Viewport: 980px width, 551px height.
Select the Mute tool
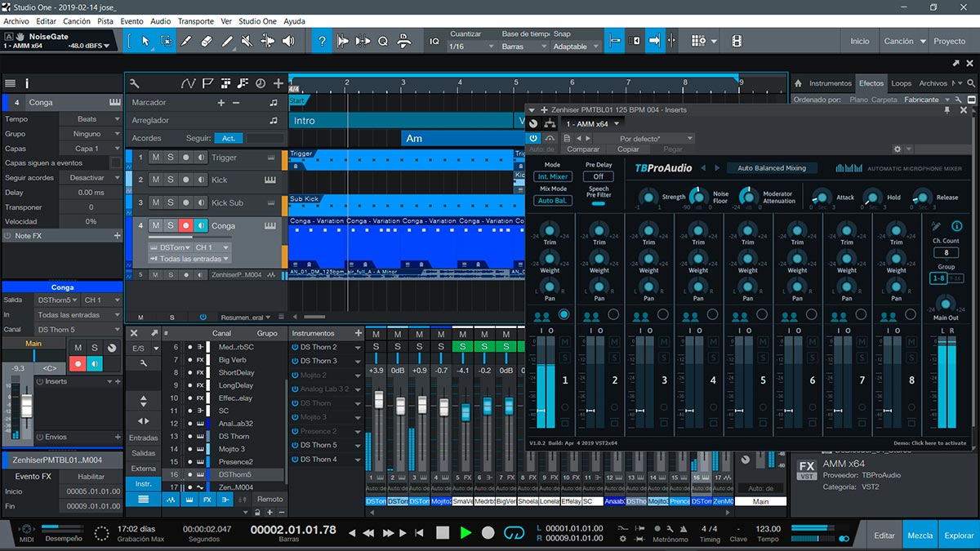point(246,41)
